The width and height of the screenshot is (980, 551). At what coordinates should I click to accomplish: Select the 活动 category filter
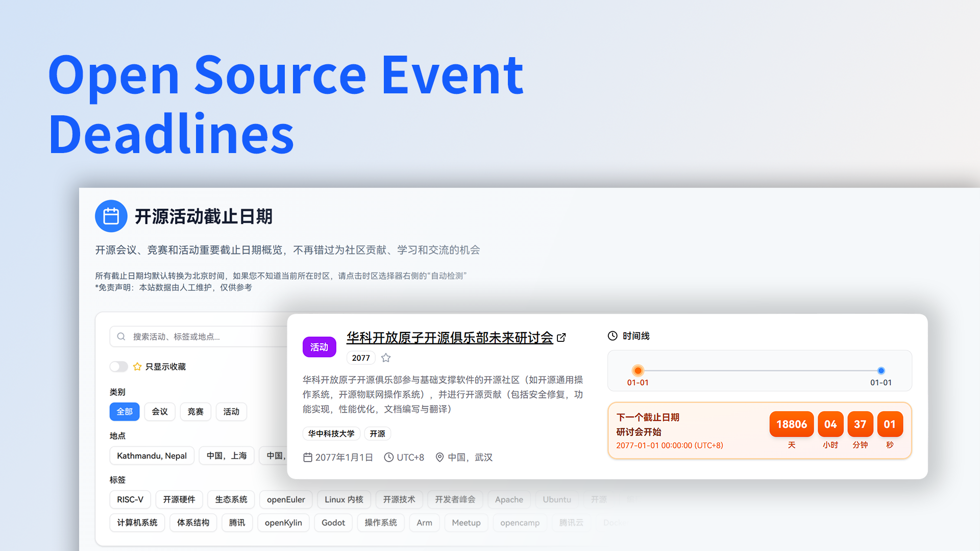(x=231, y=412)
